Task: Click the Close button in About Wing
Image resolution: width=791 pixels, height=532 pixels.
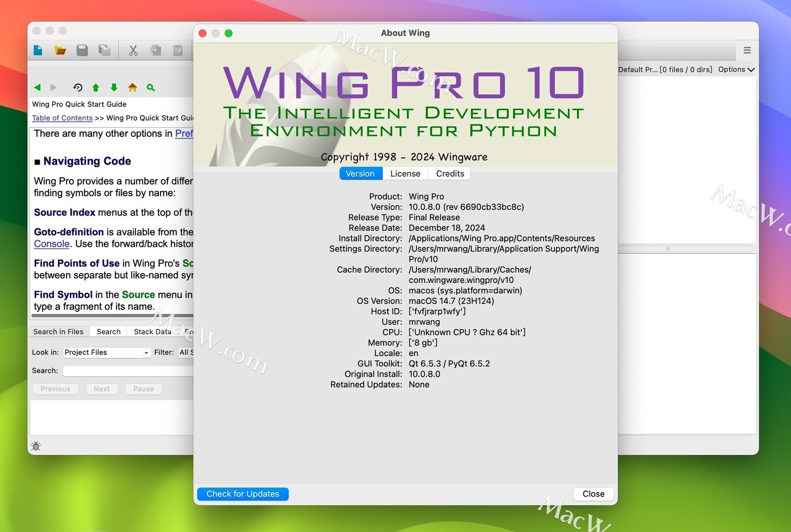Action: coord(593,494)
